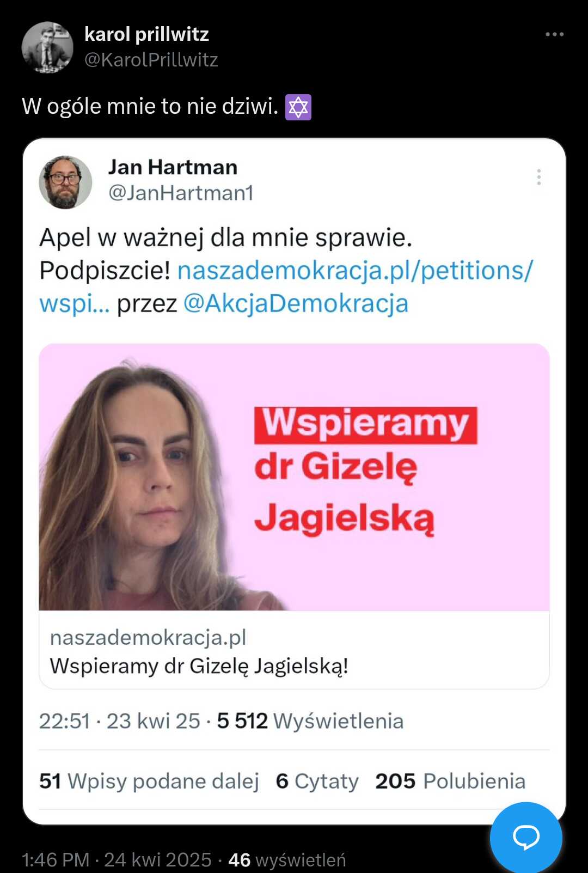Tap the Jan Hartman display name
The image size is (588, 873).
coord(173,167)
